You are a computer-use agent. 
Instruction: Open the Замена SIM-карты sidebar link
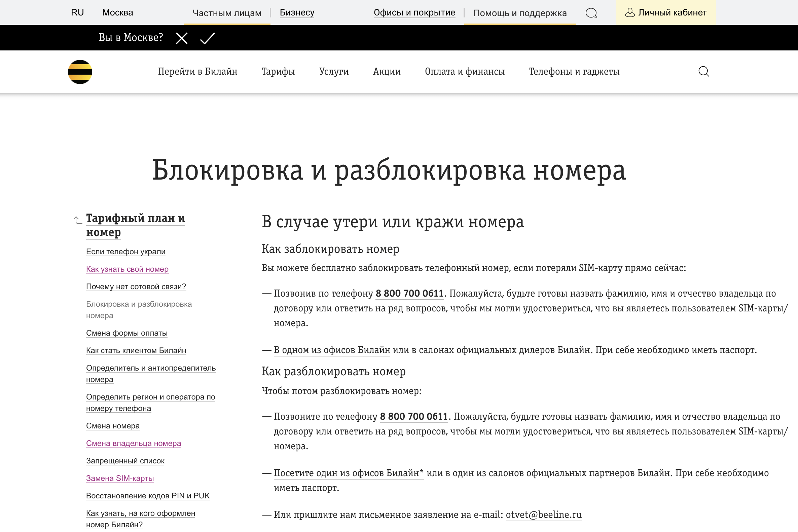coord(120,478)
